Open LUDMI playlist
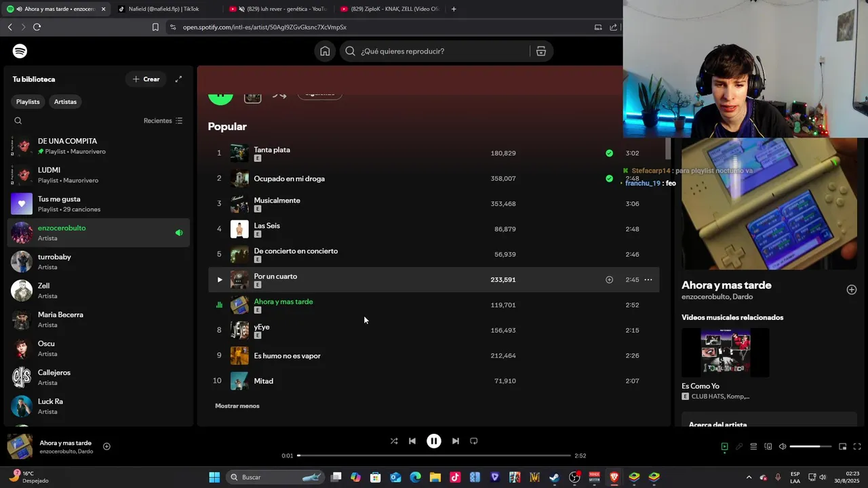This screenshot has height=488, width=868. pos(98,176)
